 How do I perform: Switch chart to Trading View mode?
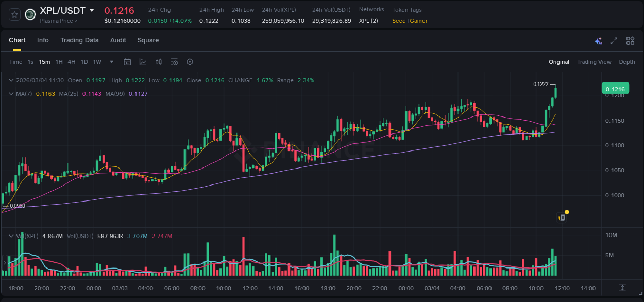point(594,62)
